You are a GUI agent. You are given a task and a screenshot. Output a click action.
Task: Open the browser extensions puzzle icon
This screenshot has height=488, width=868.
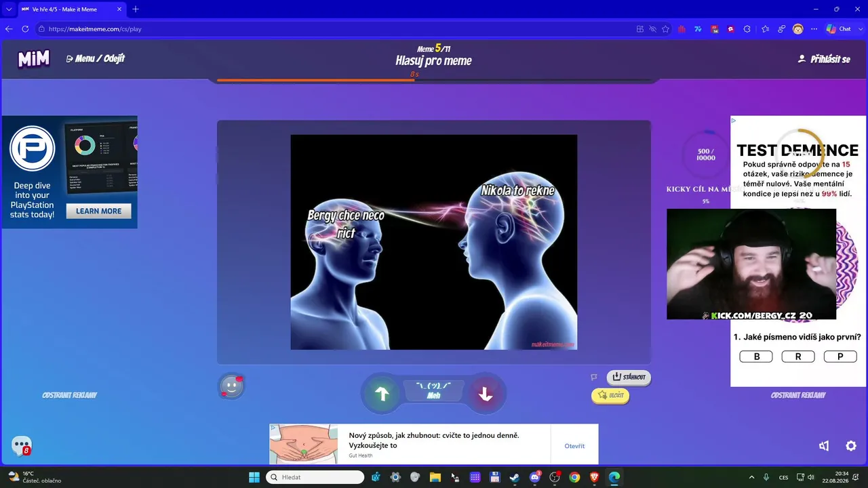pyautogui.click(x=747, y=29)
